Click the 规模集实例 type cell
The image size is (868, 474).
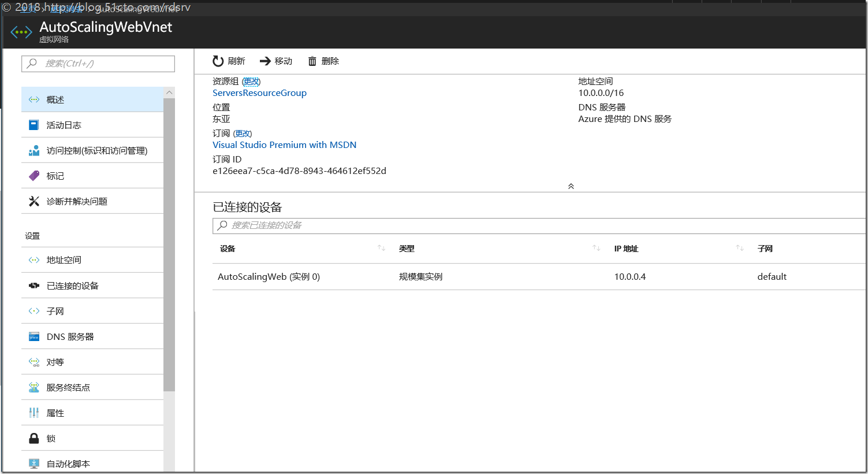(x=420, y=277)
